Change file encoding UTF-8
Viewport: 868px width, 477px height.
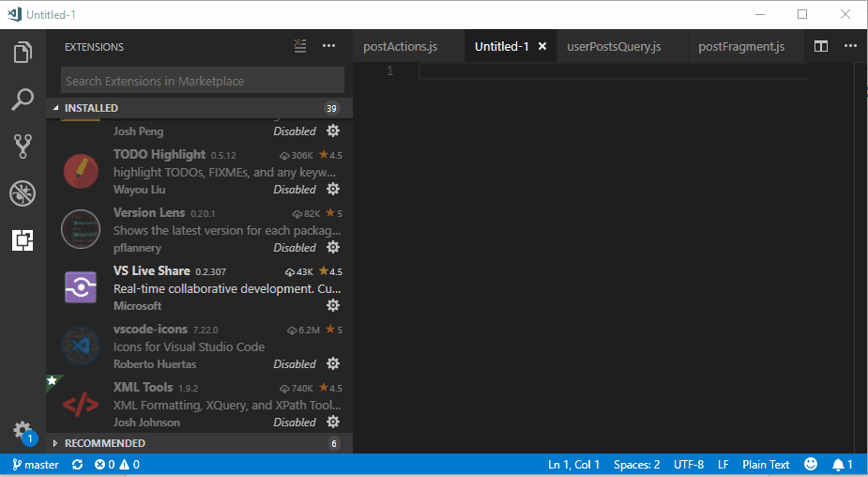coord(689,465)
